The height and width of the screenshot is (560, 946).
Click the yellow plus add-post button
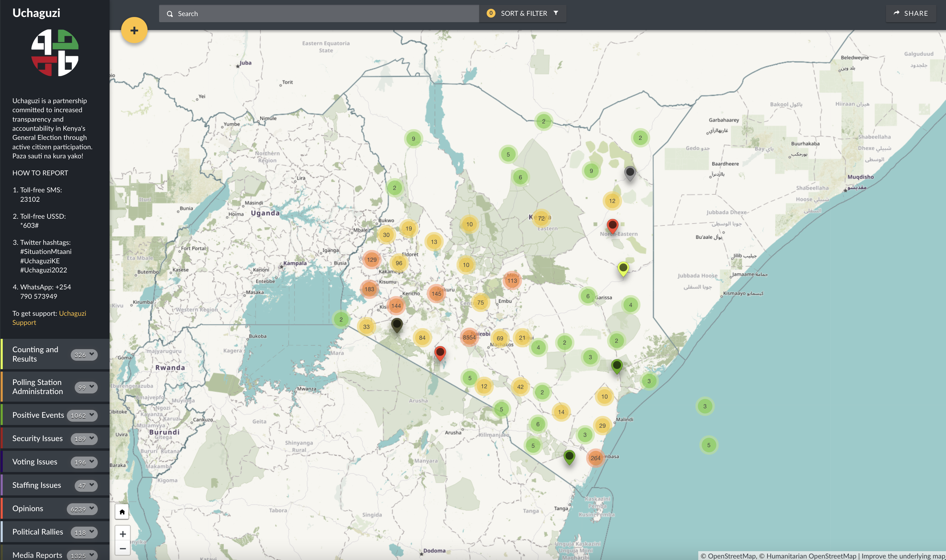(x=134, y=30)
